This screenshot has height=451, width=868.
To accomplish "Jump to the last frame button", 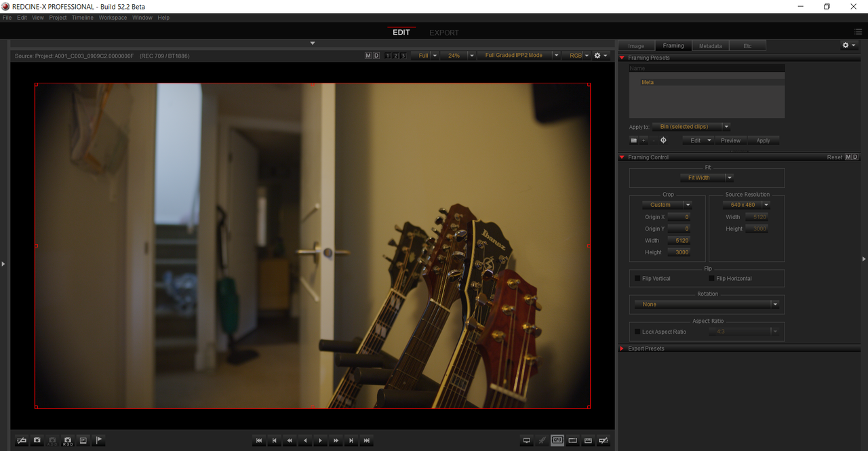I will click(367, 441).
